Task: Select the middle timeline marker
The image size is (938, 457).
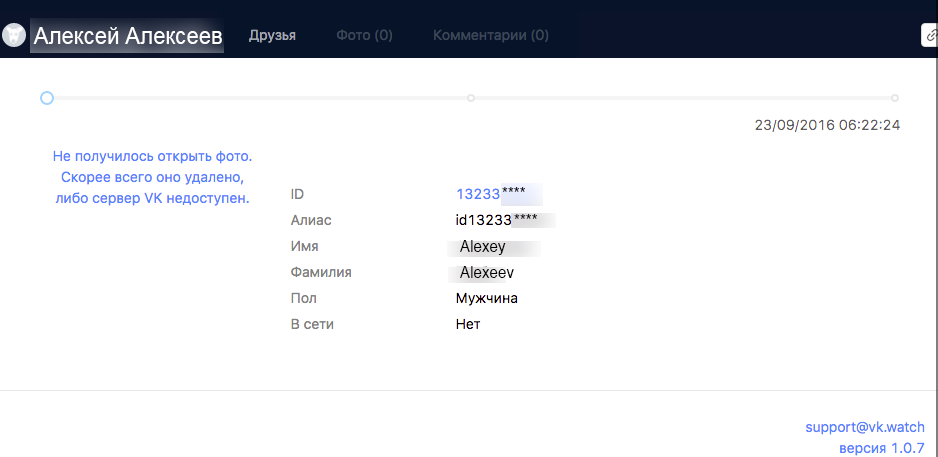Action: (471, 98)
